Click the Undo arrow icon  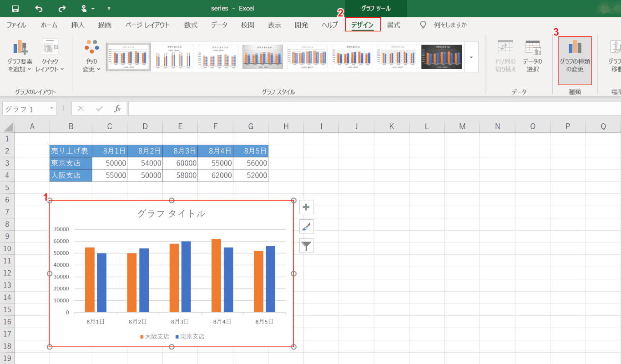(x=39, y=8)
